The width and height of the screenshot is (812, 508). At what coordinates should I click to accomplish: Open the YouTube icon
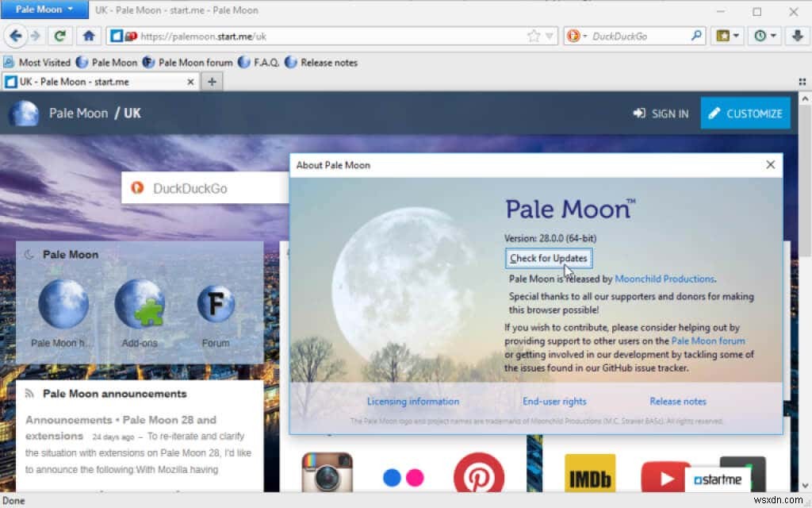[665, 476]
